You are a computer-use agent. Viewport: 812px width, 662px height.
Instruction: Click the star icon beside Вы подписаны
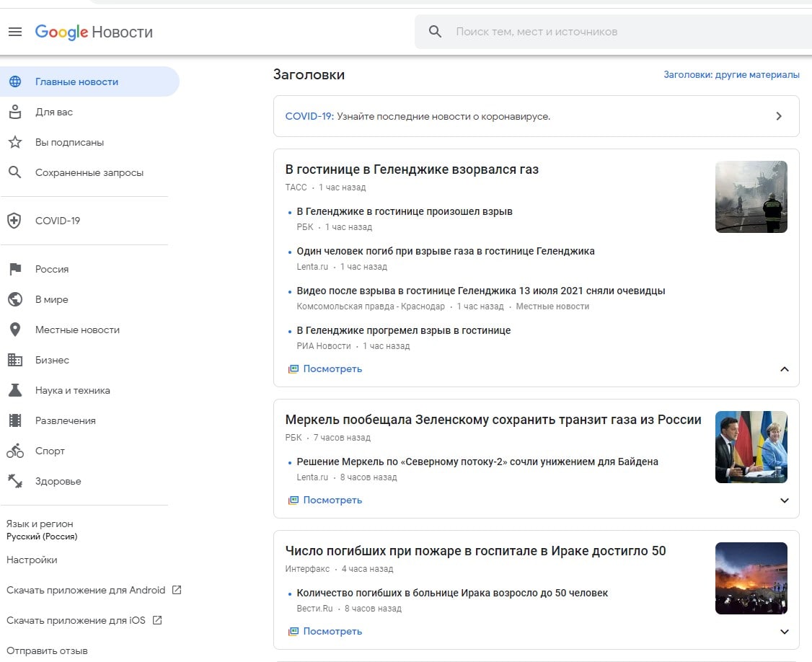pyautogui.click(x=15, y=142)
